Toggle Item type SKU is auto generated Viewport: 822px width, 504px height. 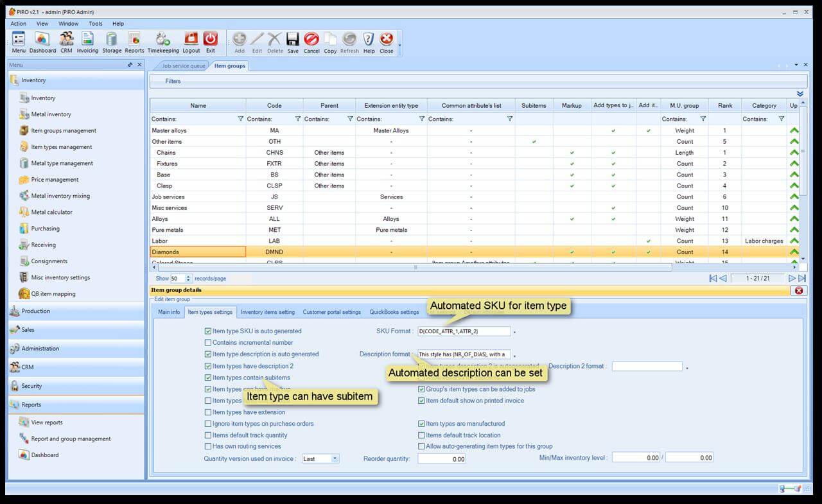click(208, 331)
